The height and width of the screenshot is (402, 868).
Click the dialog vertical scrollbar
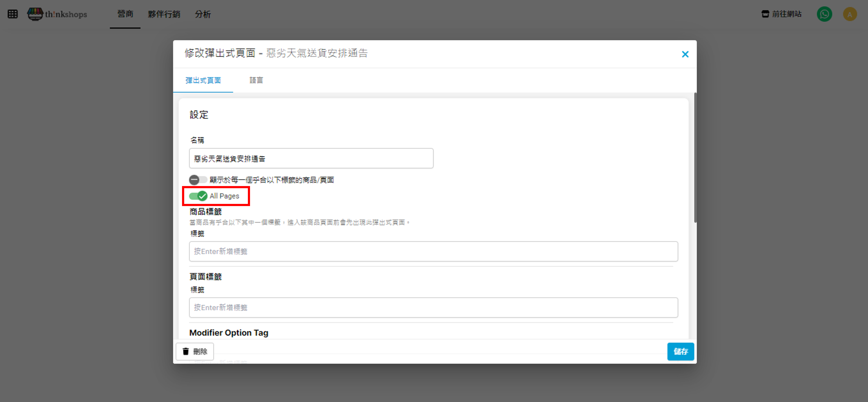[x=695, y=158]
